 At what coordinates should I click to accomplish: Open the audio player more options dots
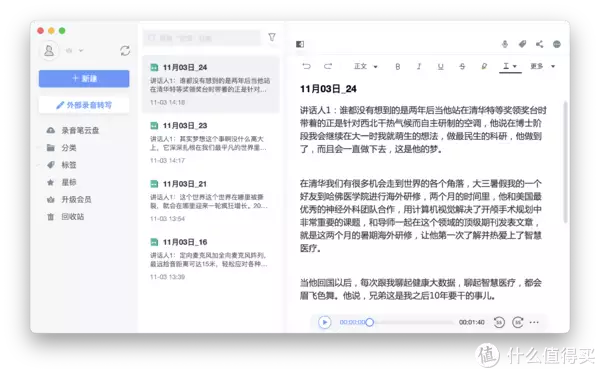click(x=534, y=322)
